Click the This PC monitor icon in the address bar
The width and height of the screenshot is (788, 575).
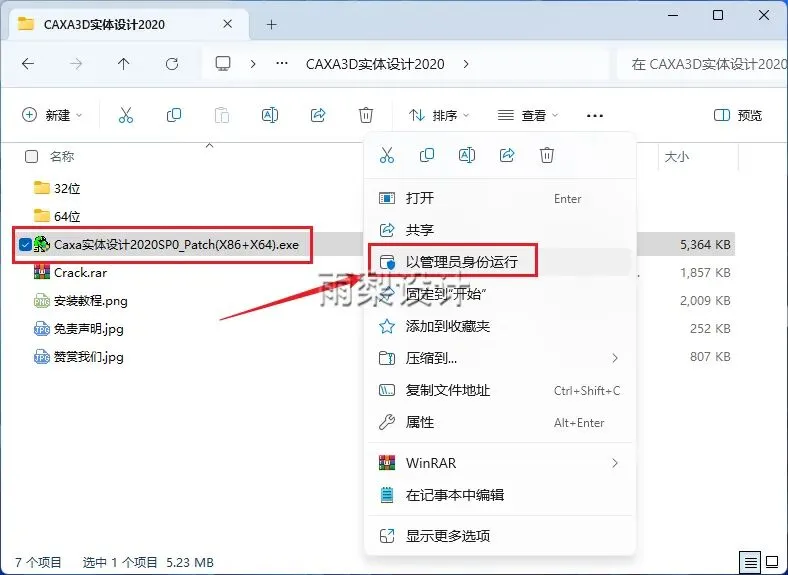[223, 64]
